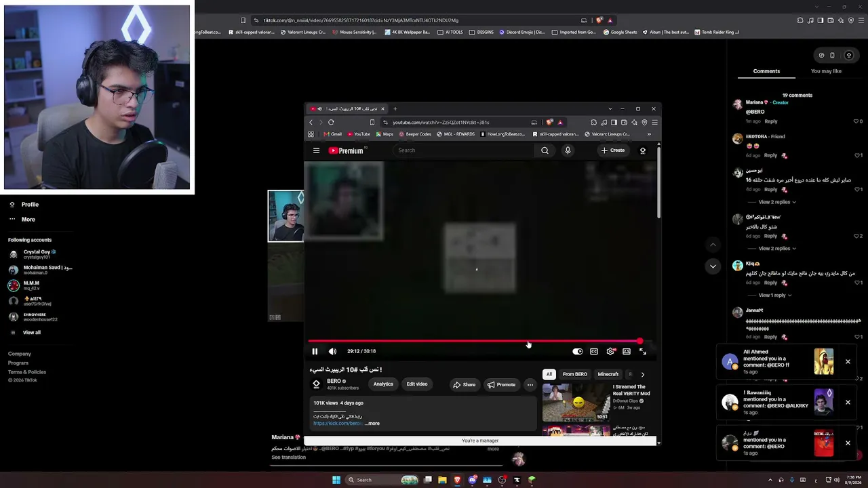Open File Explorer from taskbar
The height and width of the screenshot is (488, 868).
tap(442, 480)
